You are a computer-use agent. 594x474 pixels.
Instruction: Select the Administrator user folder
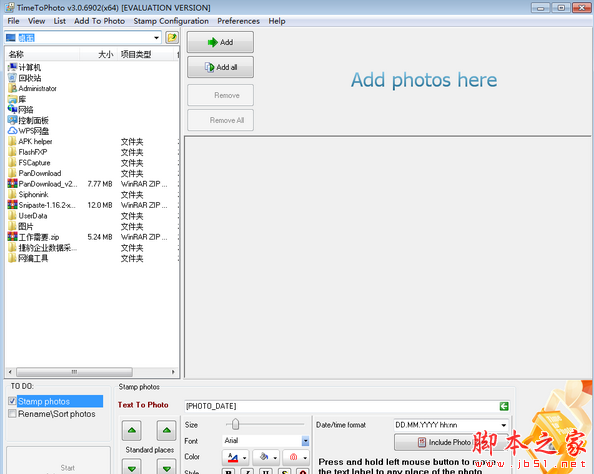click(32, 89)
